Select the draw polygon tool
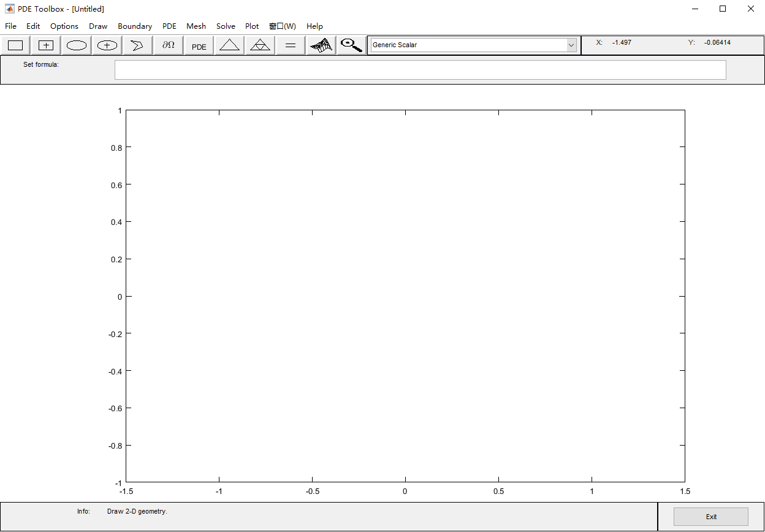 point(138,45)
